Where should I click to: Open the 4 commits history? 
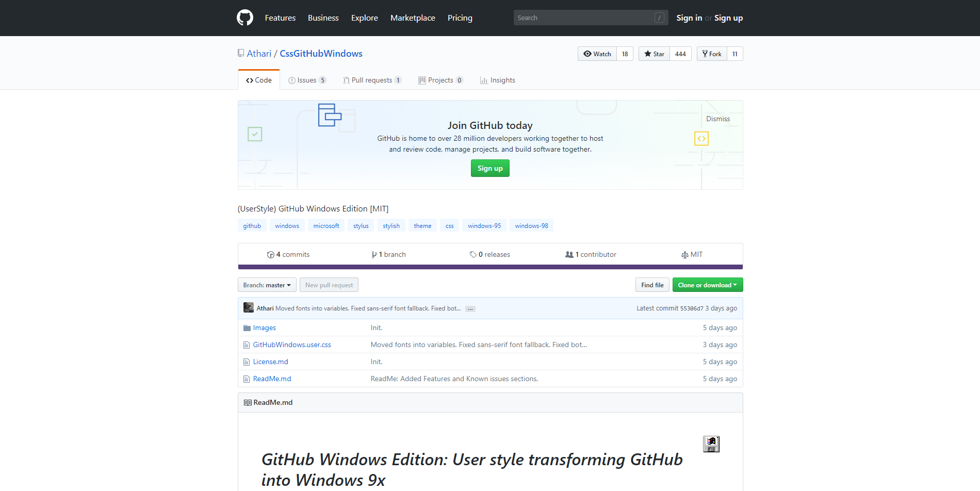point(288,254)
